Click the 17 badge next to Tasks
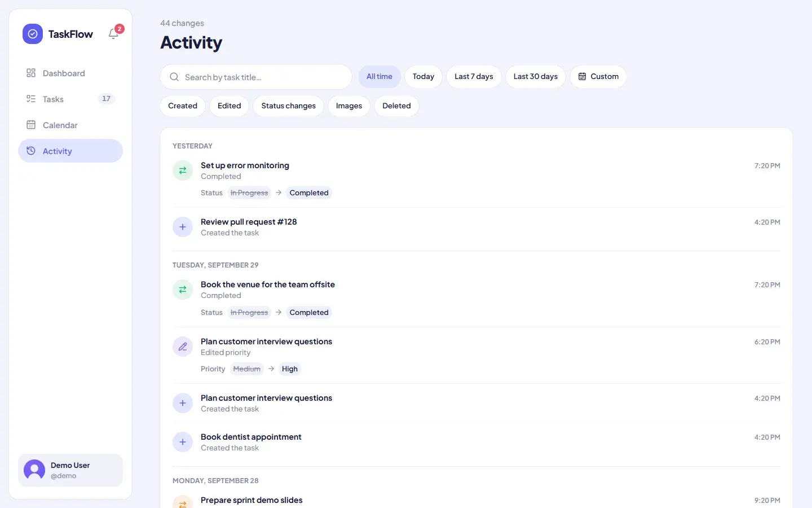Image resolution: width=812 pixels, height=508 pixels. [107, 99]
